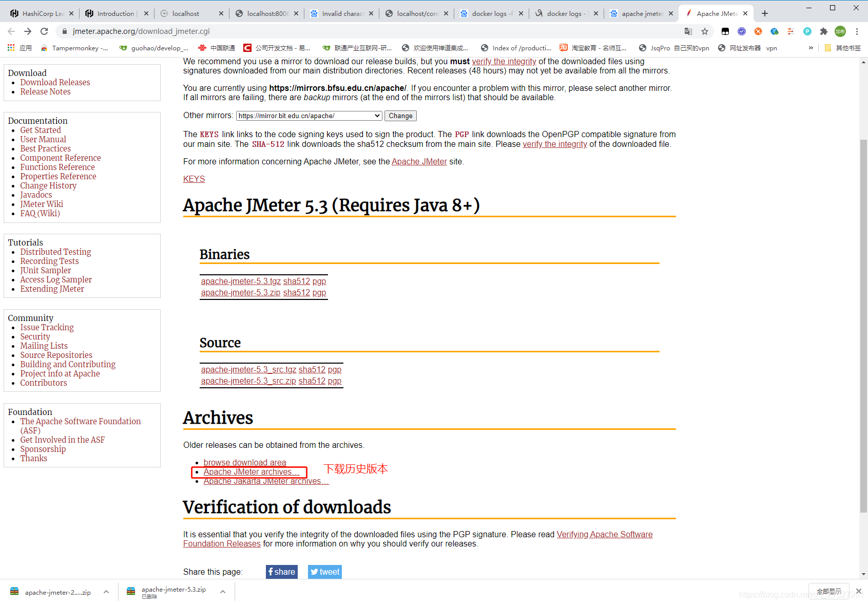The image size is (868, 604).
Task: Open the 中国联通 bookmark
Action: 217,48
